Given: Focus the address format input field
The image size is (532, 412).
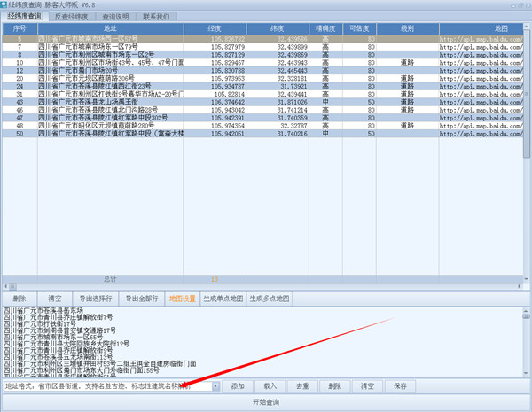Looking at the screenshot, I should click(x=108, y=386).
